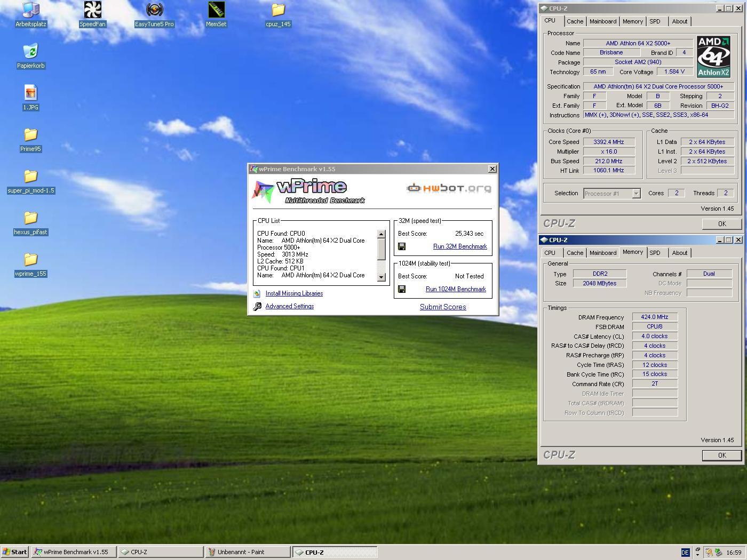Viewport: 747px width, 560px height.
Task: Click the Bus Speed 212.0 MHz value
Action: point(609,161)
